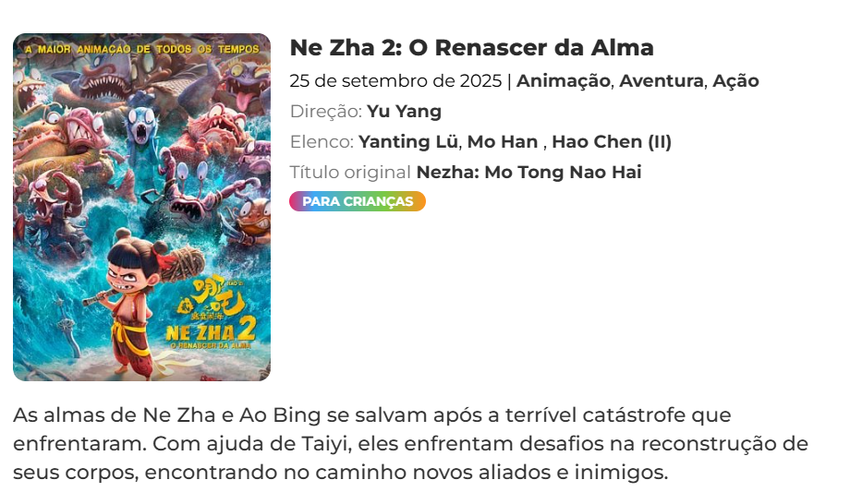Image resolution: width=862 pixels, height=504 pixels.
Task: Open the Ação genre link
Action: [735, 80]
